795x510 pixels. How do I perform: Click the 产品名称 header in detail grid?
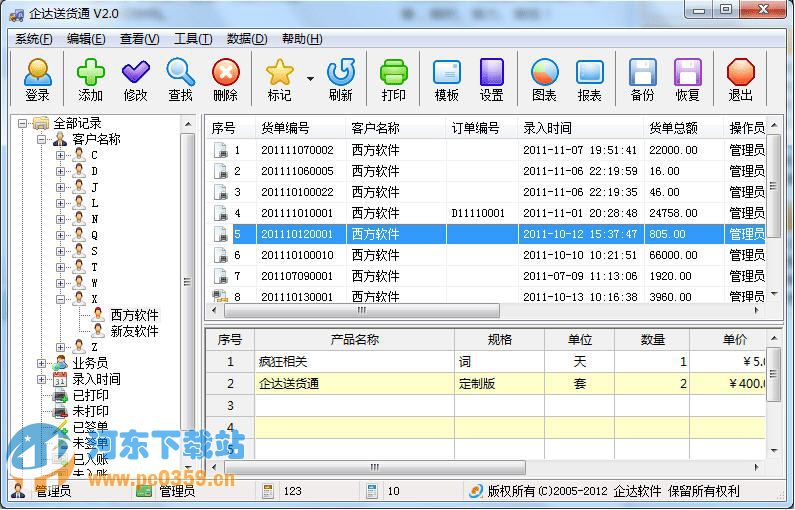coord(354,340)
